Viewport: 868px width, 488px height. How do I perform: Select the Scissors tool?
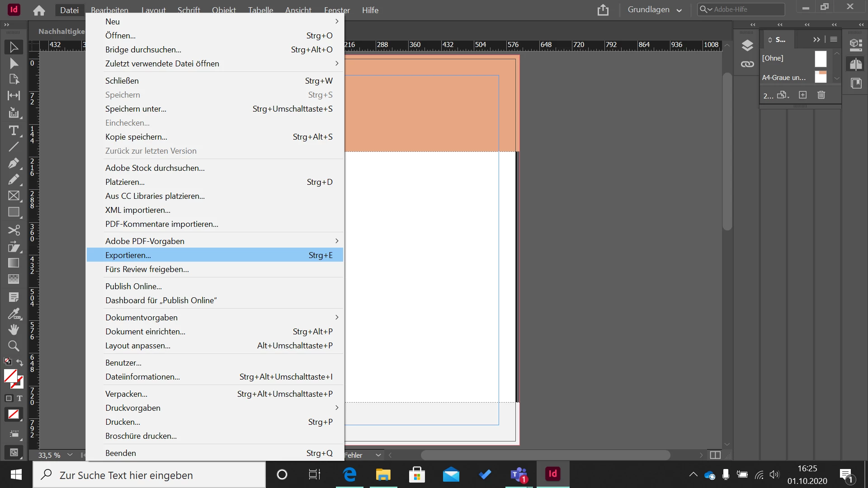click(14, 230)
